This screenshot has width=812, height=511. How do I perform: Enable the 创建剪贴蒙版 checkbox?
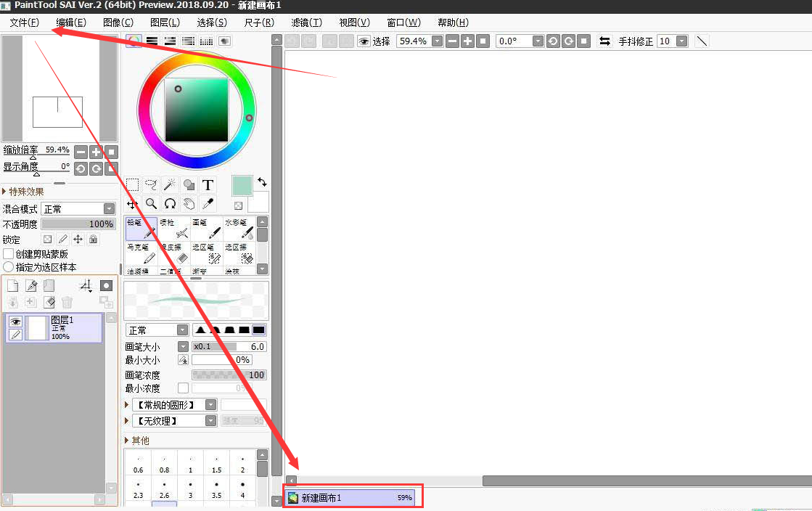[x=8, y=254]
